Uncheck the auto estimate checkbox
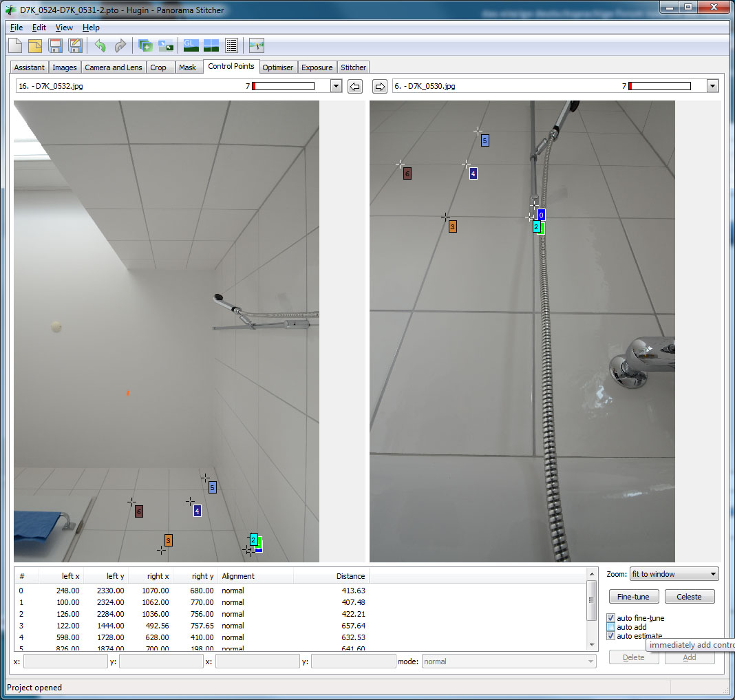The height and width of the screenshot is (700, 735). 611,636
